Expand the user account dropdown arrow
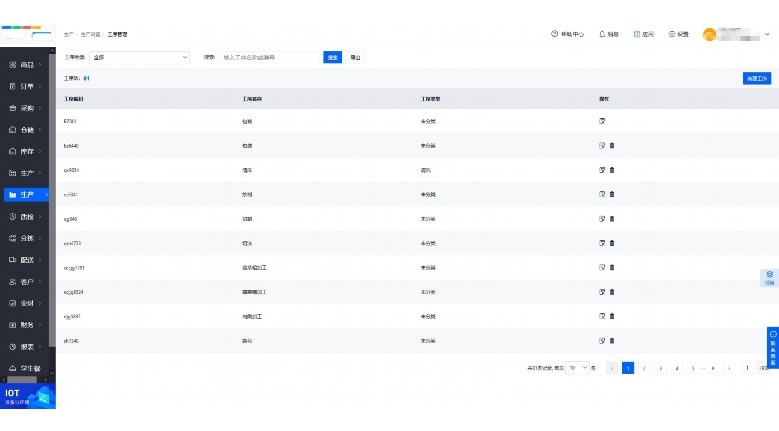This screenshot has height=431, width=779. pos(767,34)
